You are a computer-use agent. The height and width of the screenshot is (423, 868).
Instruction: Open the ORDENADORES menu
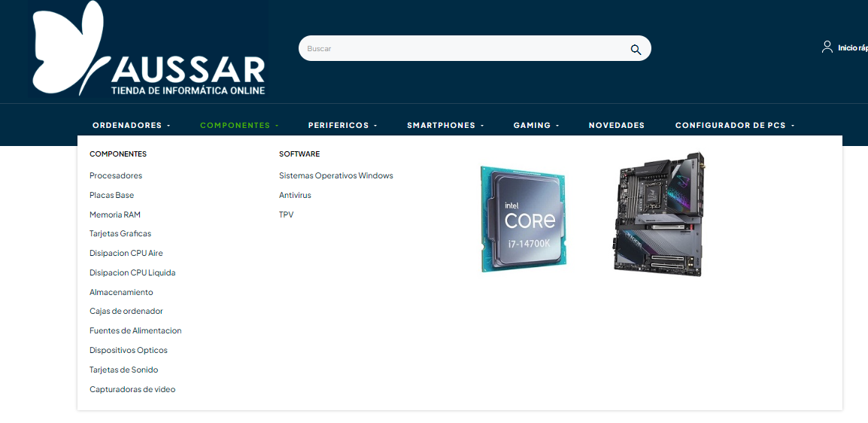(127, 125)
